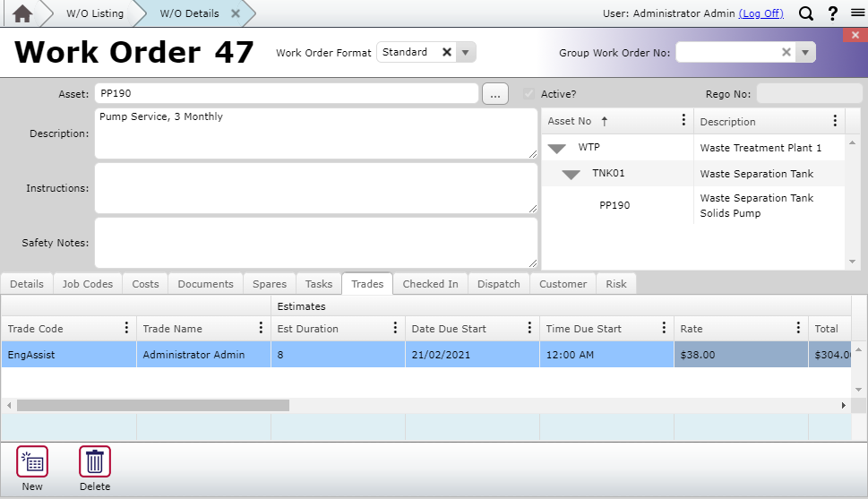The height and width of the screenshot is (499, 868).
Task: Expand the Group Work Order No dropdown
Action: pyautogui.click(x=805, y=53)
